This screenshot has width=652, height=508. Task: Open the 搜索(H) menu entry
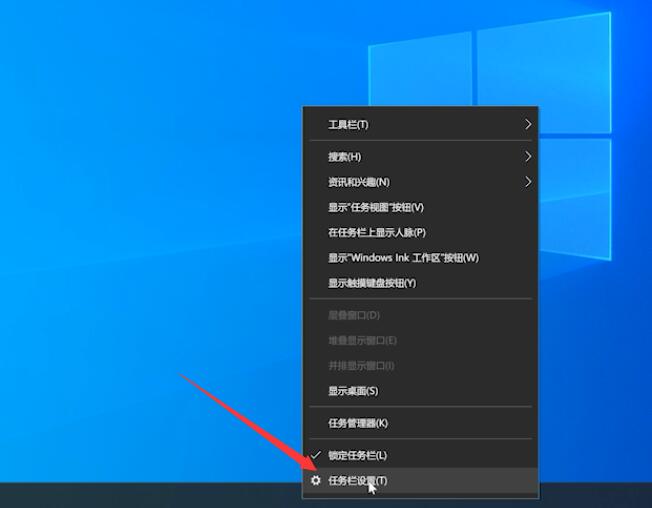coord(420,157)
